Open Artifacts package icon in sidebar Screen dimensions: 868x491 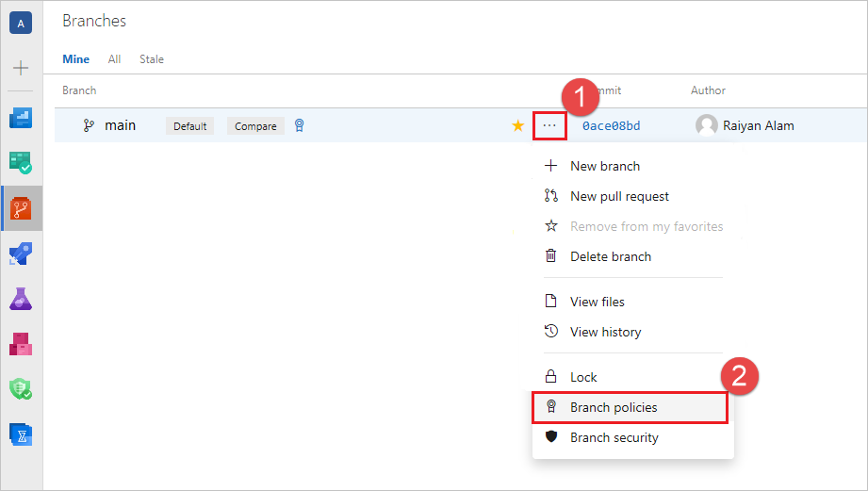click(x=21, y=344)
